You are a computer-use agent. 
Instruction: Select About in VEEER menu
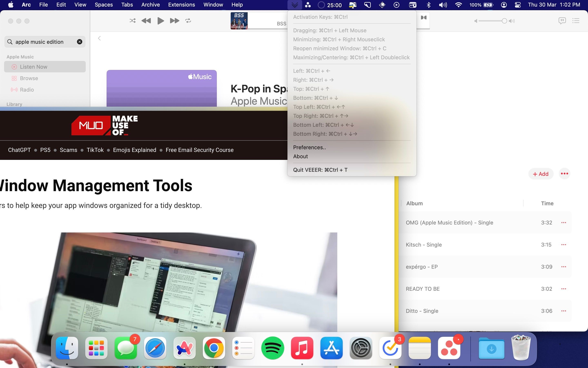click(x=300, y=156)
